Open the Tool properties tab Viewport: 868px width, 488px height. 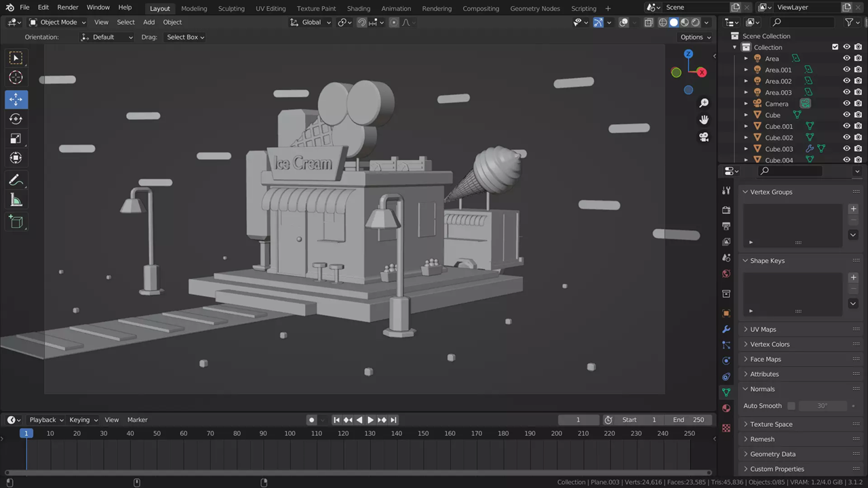pos(726,190)
